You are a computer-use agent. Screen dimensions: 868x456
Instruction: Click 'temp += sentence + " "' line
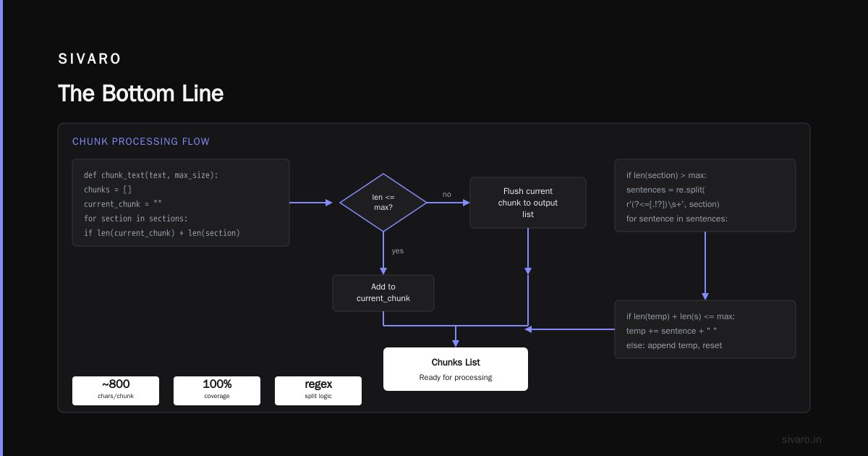click(x=671, y=331)
